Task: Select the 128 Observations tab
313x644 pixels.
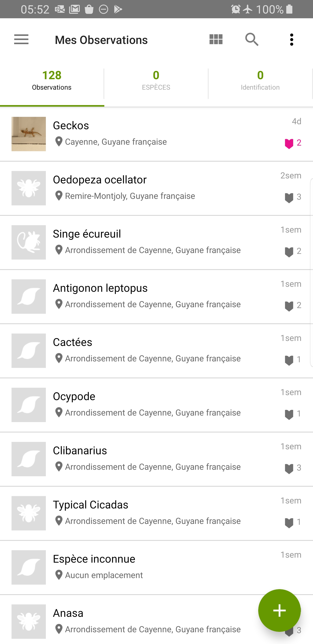Action: click(52, 80)
